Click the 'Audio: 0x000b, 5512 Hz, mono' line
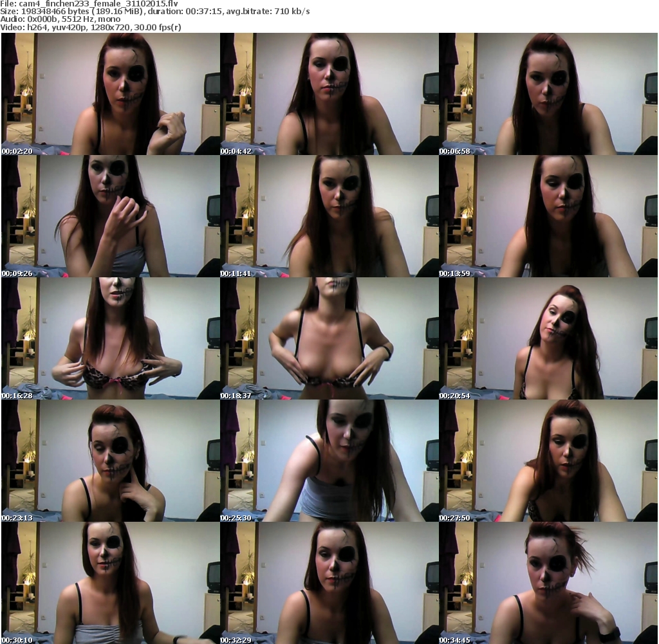This screenshot has height=644, width=659. pos(60,19)
